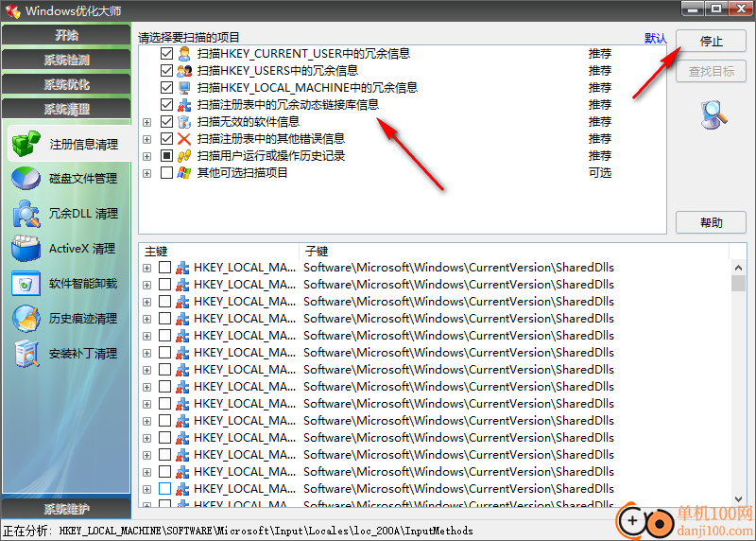
Task: Expand the fourth SharedDlls result row
Action: click(147, 319)
